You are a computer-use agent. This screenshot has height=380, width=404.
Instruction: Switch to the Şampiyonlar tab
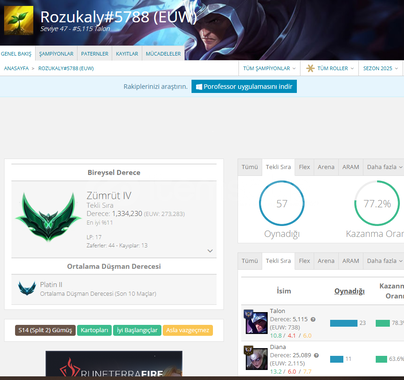point(56,54)
